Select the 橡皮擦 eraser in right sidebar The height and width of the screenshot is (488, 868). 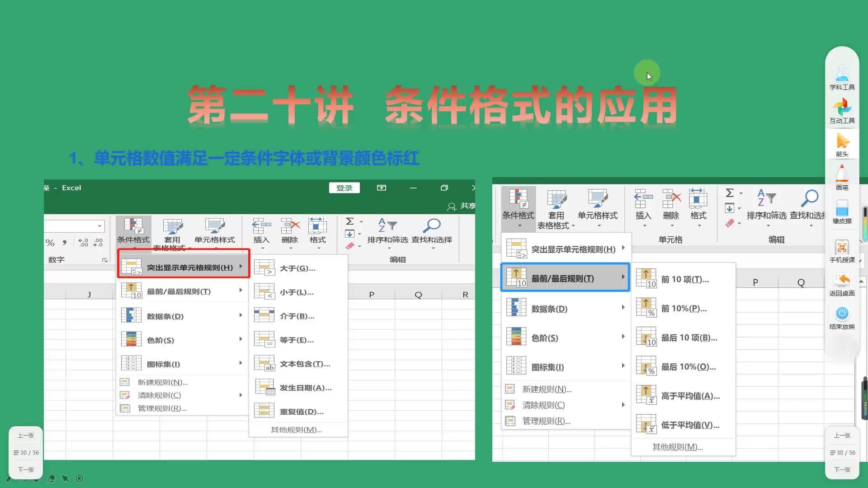coord(842,211)
